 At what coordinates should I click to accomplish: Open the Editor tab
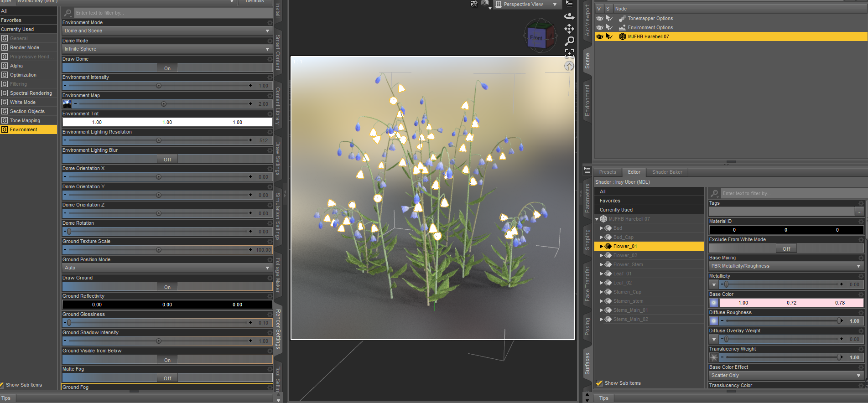coord(634,172)
